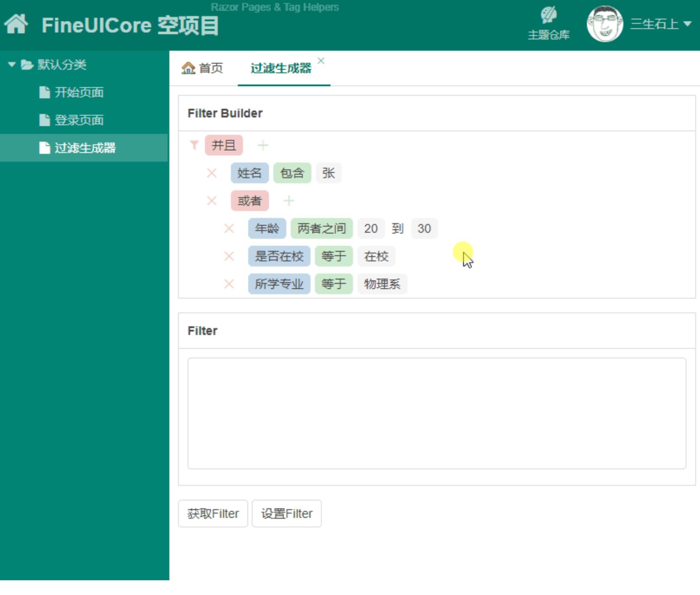
Task: Add a condition to the 或者 group
Action: [x=289, y=201]
